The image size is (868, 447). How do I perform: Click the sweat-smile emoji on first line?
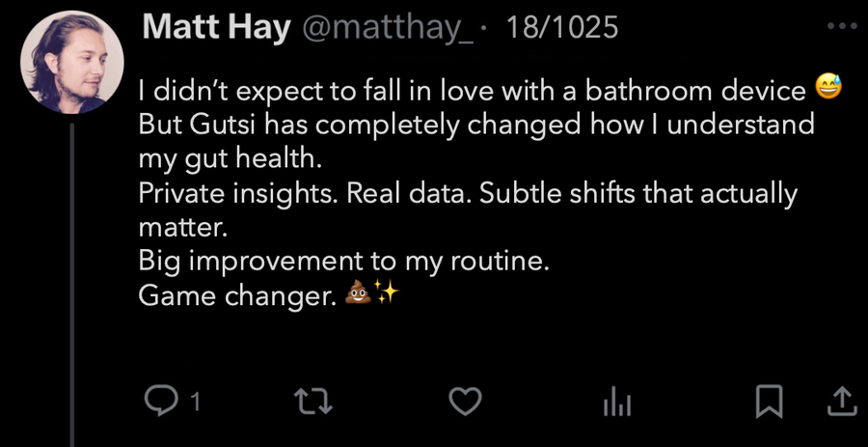[827, 90]
